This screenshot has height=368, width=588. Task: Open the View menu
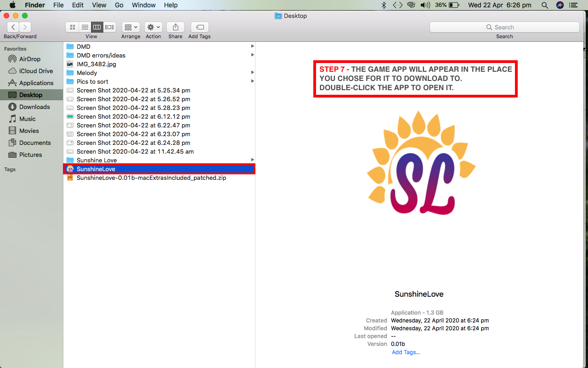[99, 5]
